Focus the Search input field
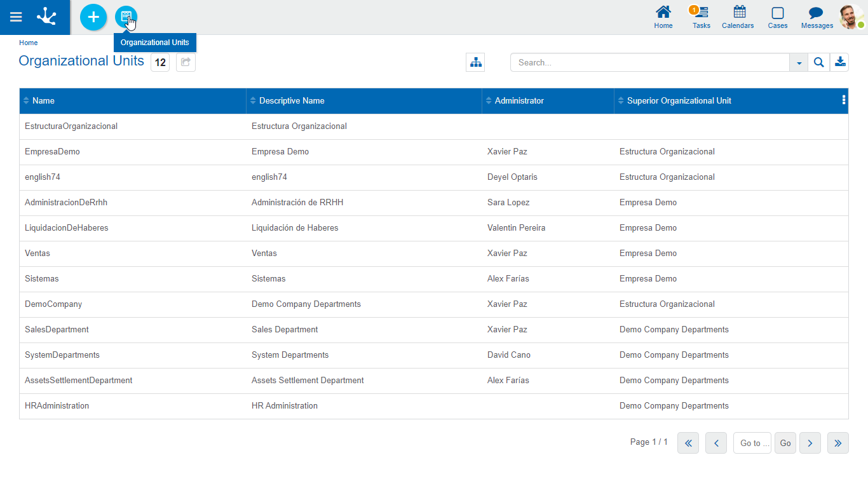 [x=650, y=62]
